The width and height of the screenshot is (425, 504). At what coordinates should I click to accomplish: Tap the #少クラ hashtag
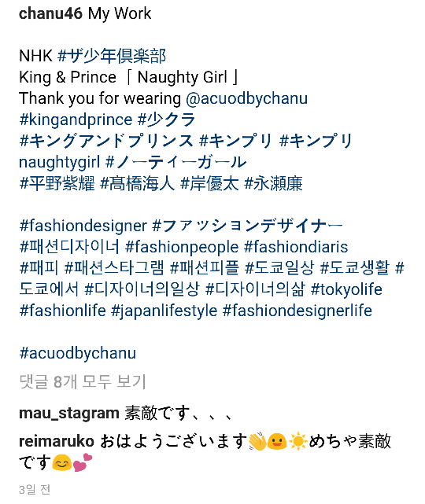click(x=167, y=120)
